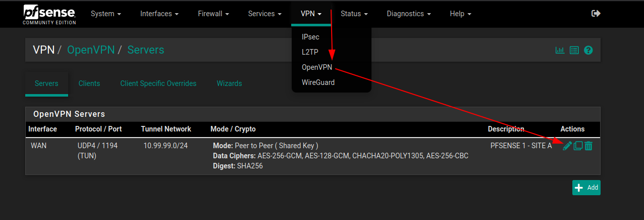The width and height of the screenshot is (644, 220).
Task: Open the Client Specific Overrides tab
Action: click(158, 83)
